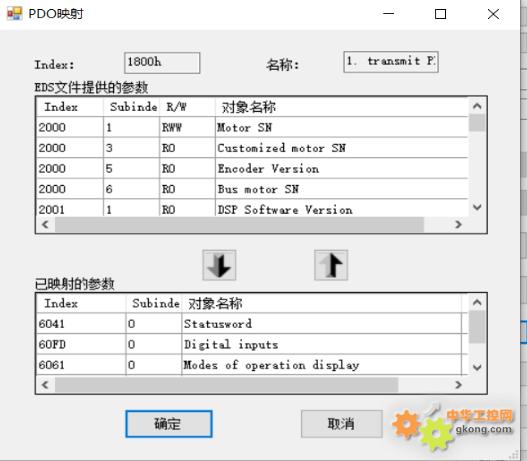
Task: Click up arrow of mapped list scrollbar
Action: coord(477,303)
